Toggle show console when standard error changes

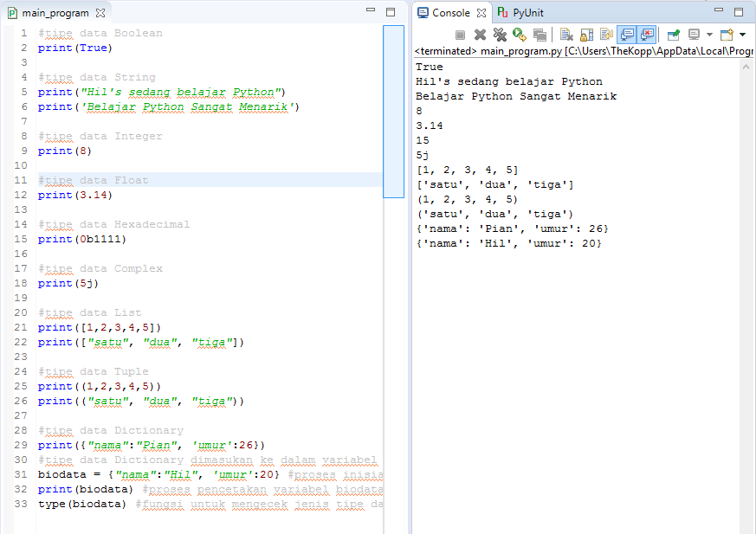[646, 35]
